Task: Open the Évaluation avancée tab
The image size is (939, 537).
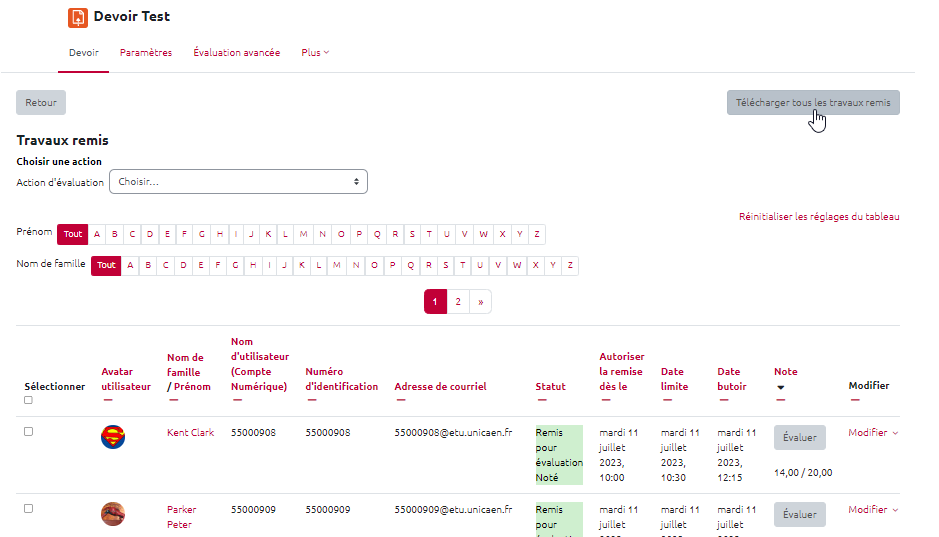Action: tap(236, 53)
